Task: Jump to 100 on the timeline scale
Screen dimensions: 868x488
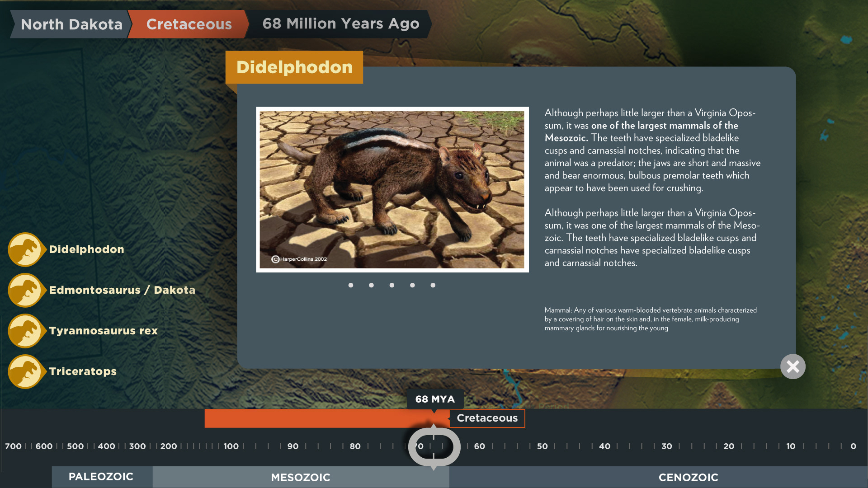Action: (x=231, y=446)
